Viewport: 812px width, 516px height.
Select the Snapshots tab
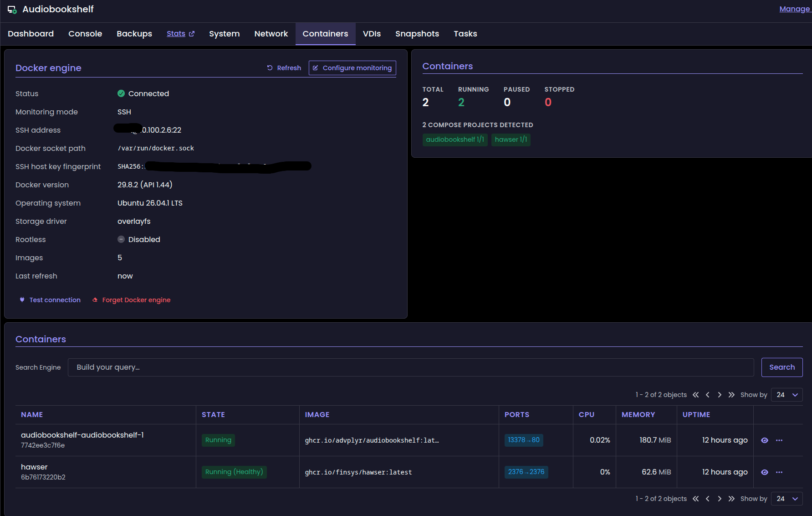coord(417,34)
